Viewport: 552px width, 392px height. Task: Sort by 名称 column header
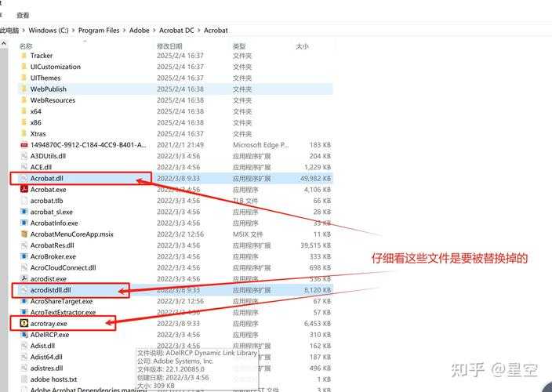[x=26, y=46]
